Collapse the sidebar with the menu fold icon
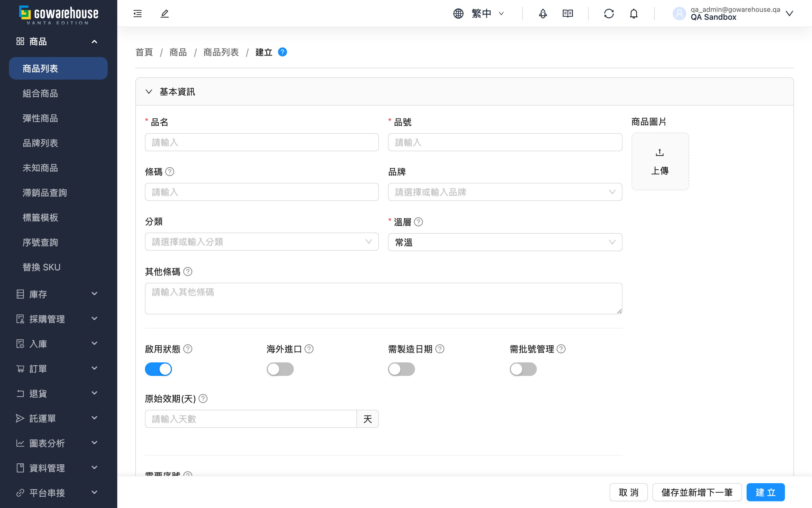 click(x=138, y=14)
